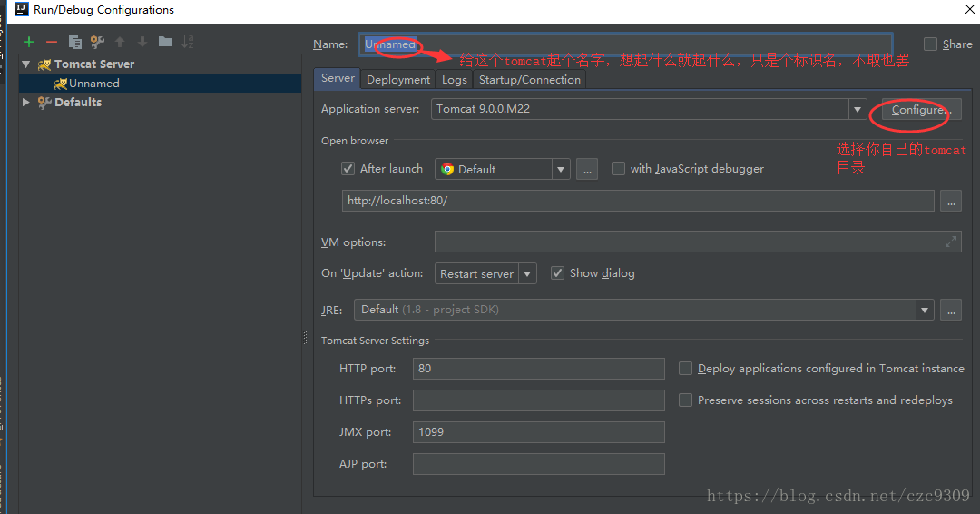Uncheck Show dialog option
The width and height of the screenshot is (980, 514).
[557, 273]
